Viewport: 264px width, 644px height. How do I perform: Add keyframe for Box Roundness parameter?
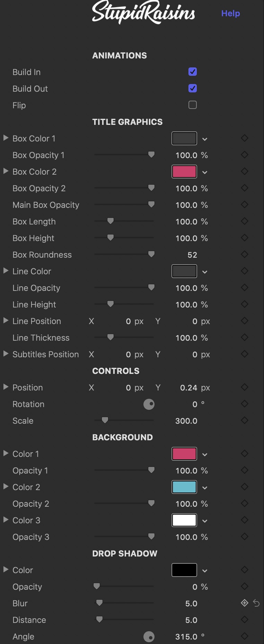tap(245, 255)
